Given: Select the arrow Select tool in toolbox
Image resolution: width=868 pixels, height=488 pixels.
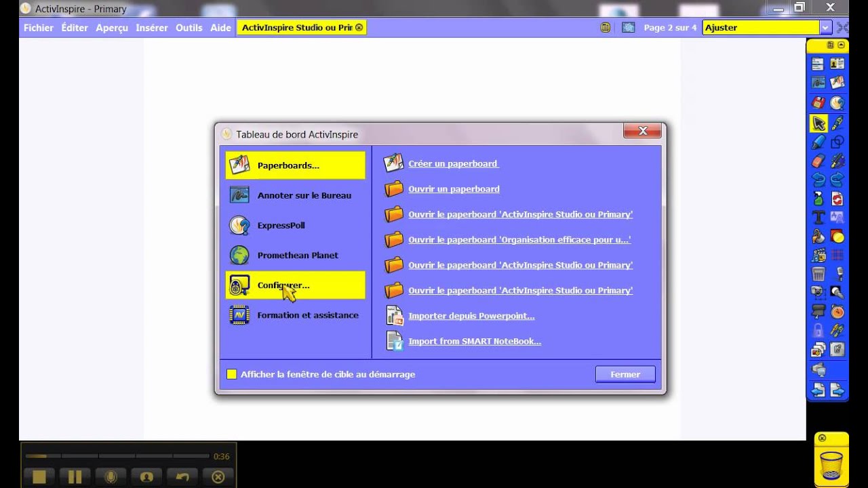Looking at the screenshot, I should (x=818, y=123).
